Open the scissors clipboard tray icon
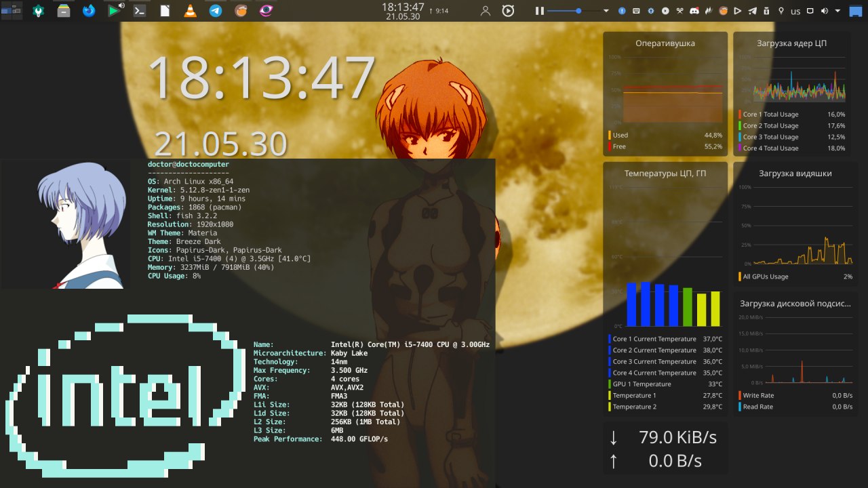Viewport: 868px width, 488px height. coord(680,11)
